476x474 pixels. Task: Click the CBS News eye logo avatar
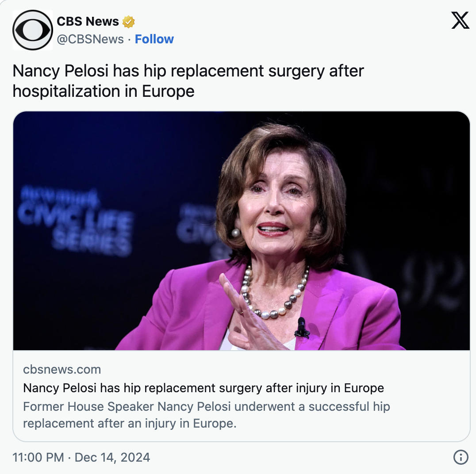(33, 30)
